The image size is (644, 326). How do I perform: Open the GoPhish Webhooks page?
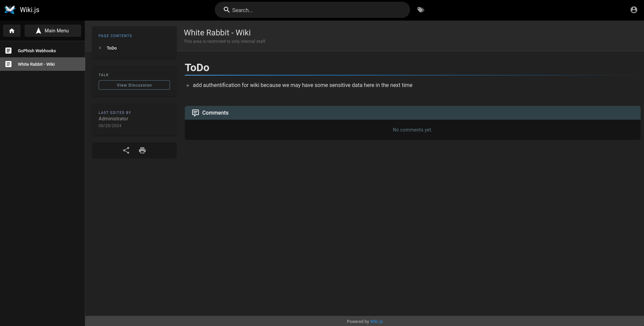click(37, 51)
